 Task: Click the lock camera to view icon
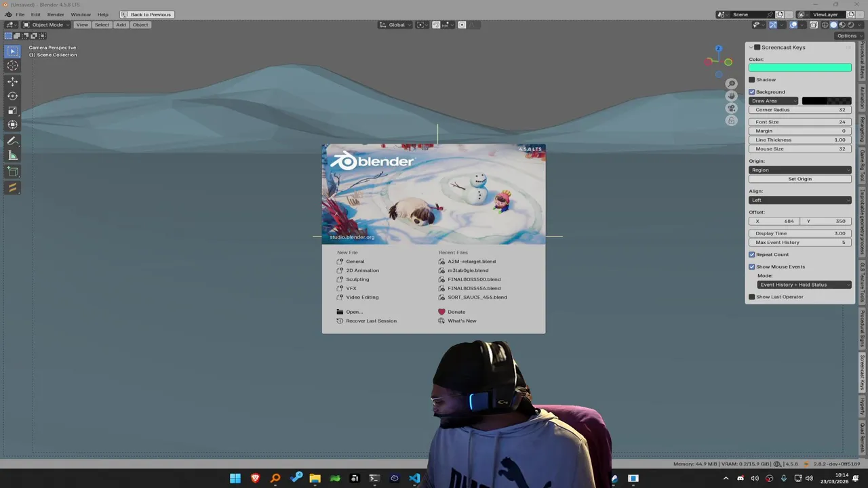point(731,121)
